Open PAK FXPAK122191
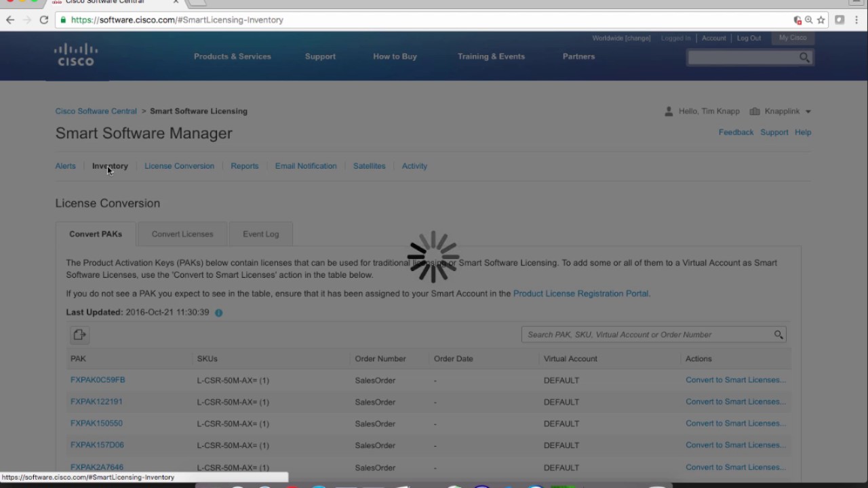This screenshot has height=488, width=868. pyautogui.click(x=96, y=402)
